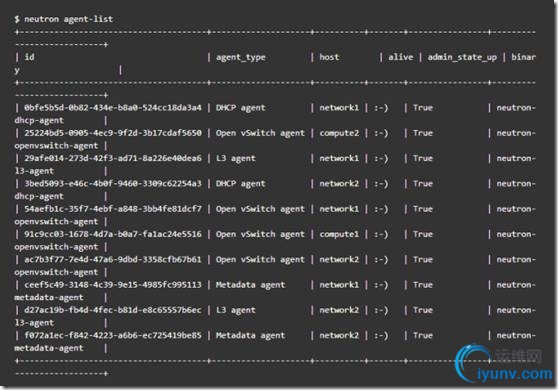Click "True" in the 91c9cc03 compute1 row

423,234
